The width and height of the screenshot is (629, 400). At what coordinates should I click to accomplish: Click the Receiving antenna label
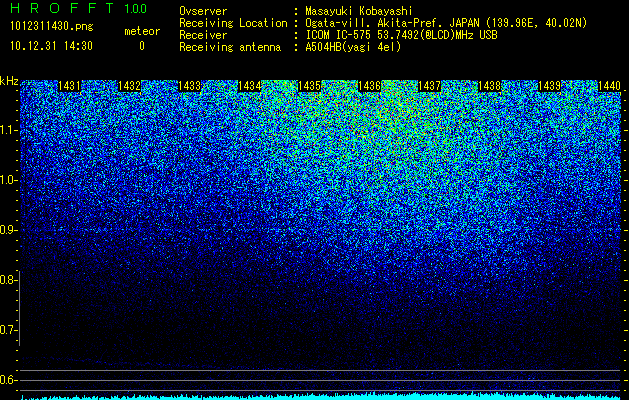(x=230, y=47)
